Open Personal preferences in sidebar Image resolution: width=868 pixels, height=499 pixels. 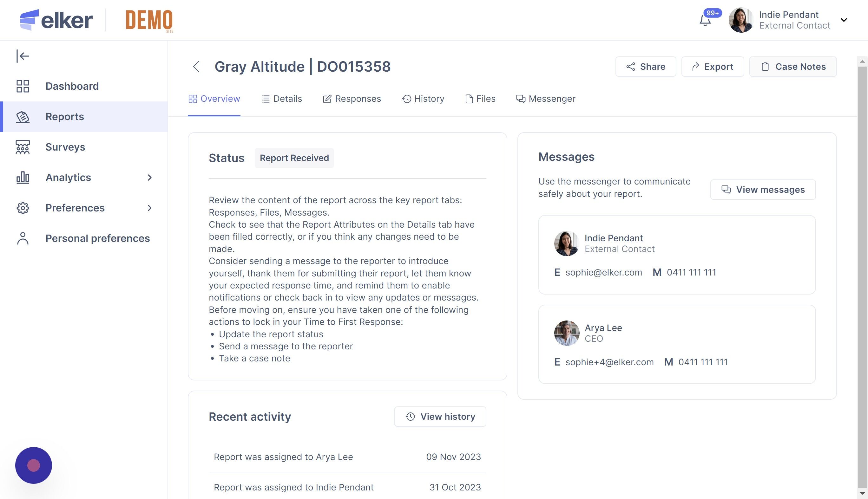(97, 238)
